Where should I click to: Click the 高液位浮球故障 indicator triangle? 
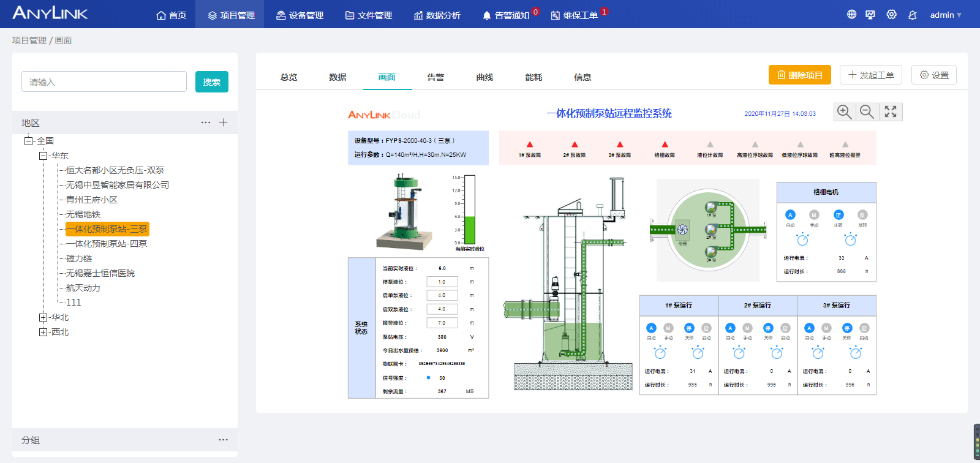click(x=755, y=145)
